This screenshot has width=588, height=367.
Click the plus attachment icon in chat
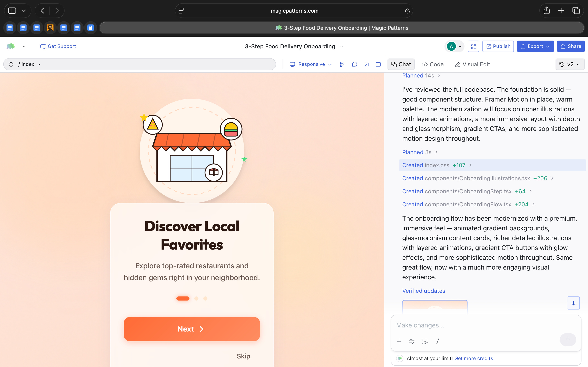point(399,341)
